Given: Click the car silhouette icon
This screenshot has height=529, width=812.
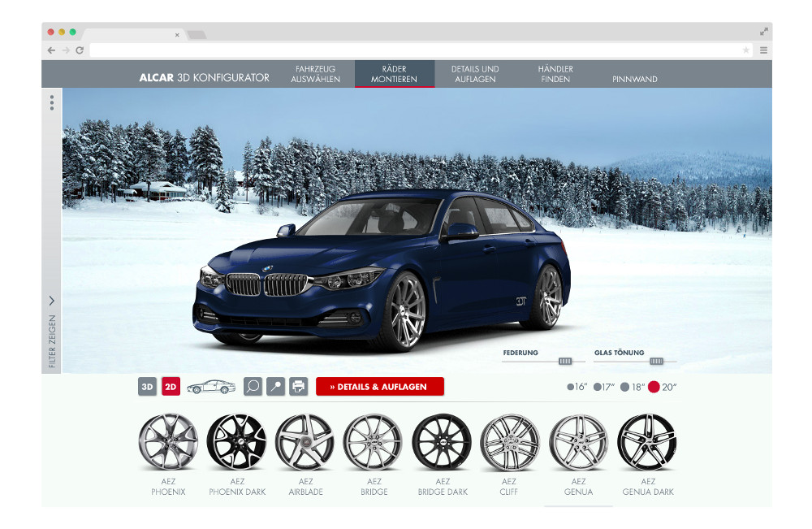Looking at the screenshot, I should pos(211,387).
